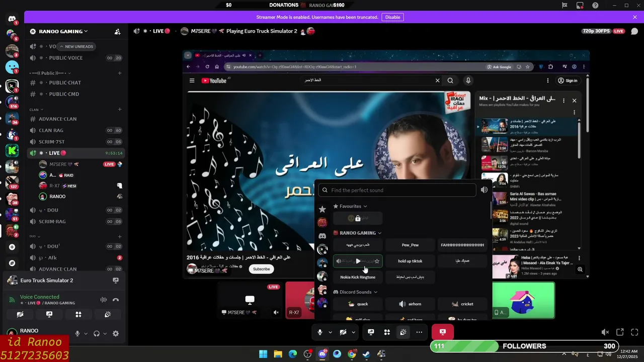
Task: Toggle camera in bottom call bar
Action: (343, 332)
